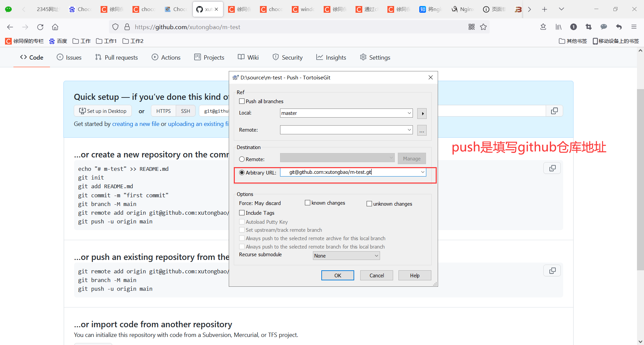Click the chat bubble toolbar icon

[x=604, y=27]
